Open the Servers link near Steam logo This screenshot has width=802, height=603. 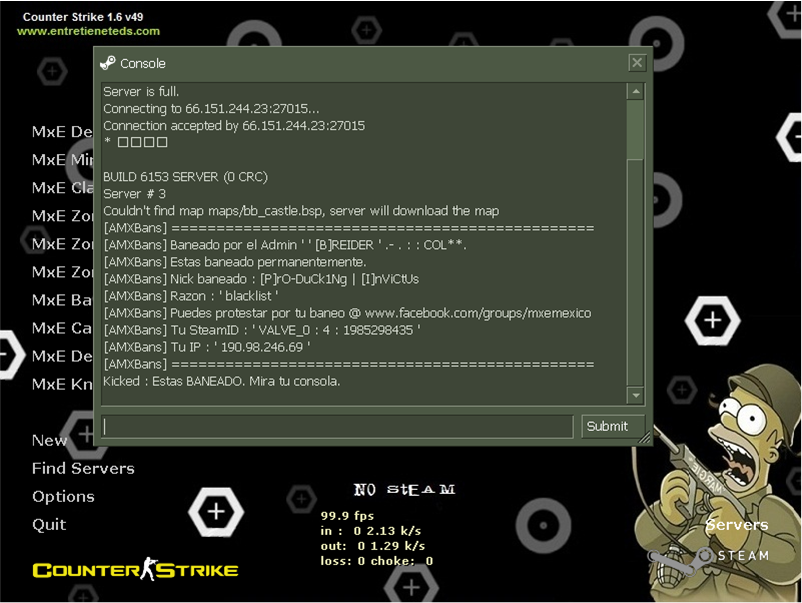[x=737, y=525]
